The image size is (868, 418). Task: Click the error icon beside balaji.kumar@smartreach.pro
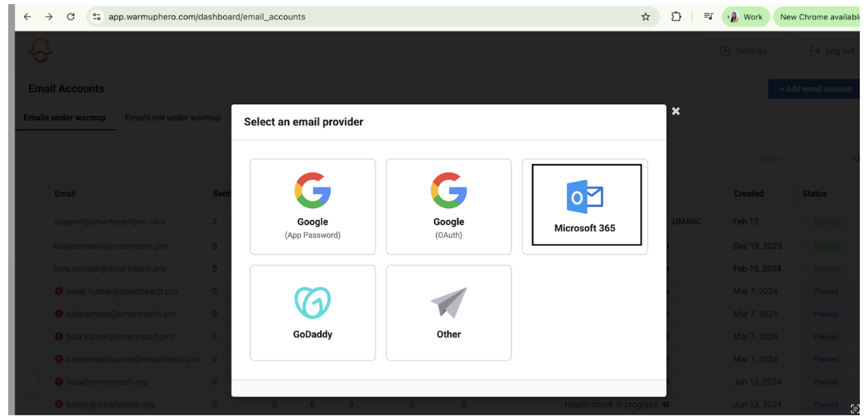pyautogui.click(x=59, y=291)
